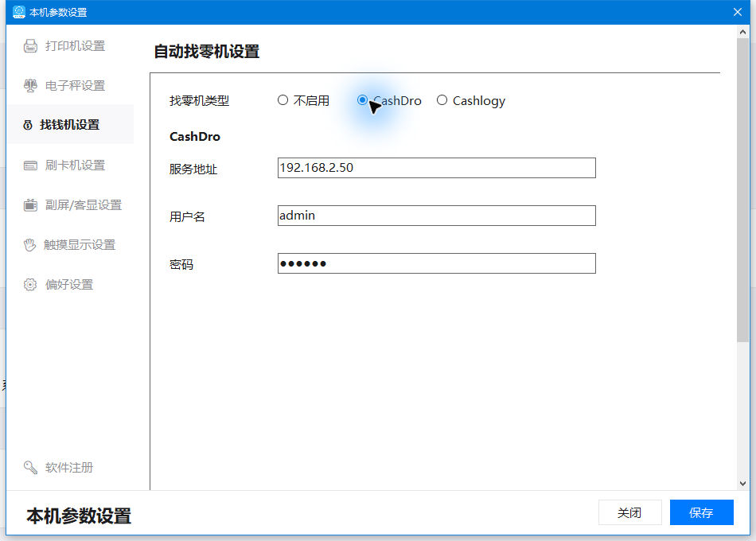Viewport: 756px width, 541px height.
Task: Click the 服务地址 input field
Action: tap(436, 168)
